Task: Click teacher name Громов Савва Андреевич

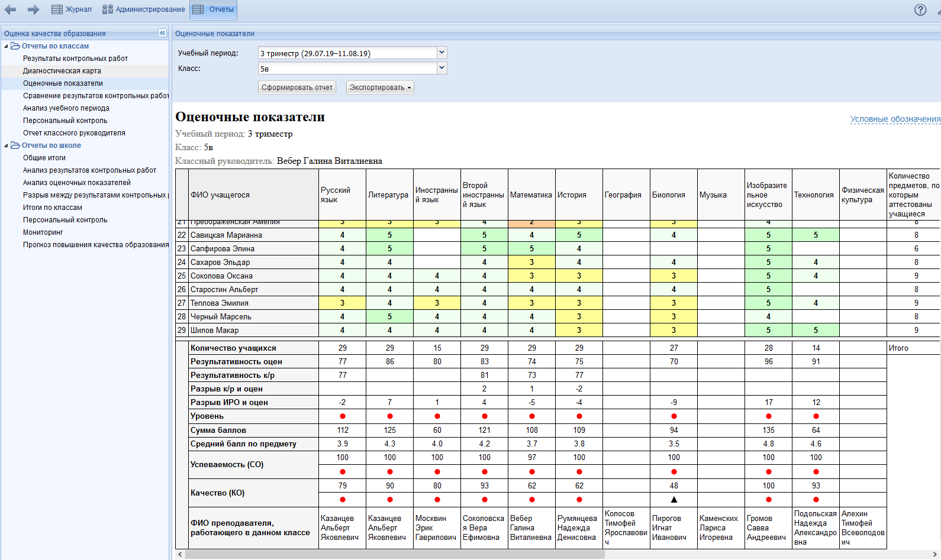Action: click(766, 527)
